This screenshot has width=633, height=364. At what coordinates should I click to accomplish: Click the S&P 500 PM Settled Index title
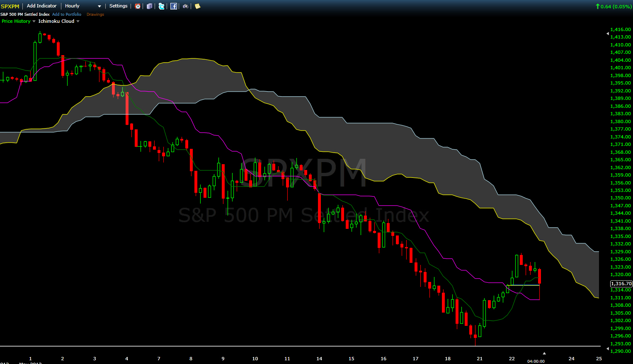pos(25,15)
